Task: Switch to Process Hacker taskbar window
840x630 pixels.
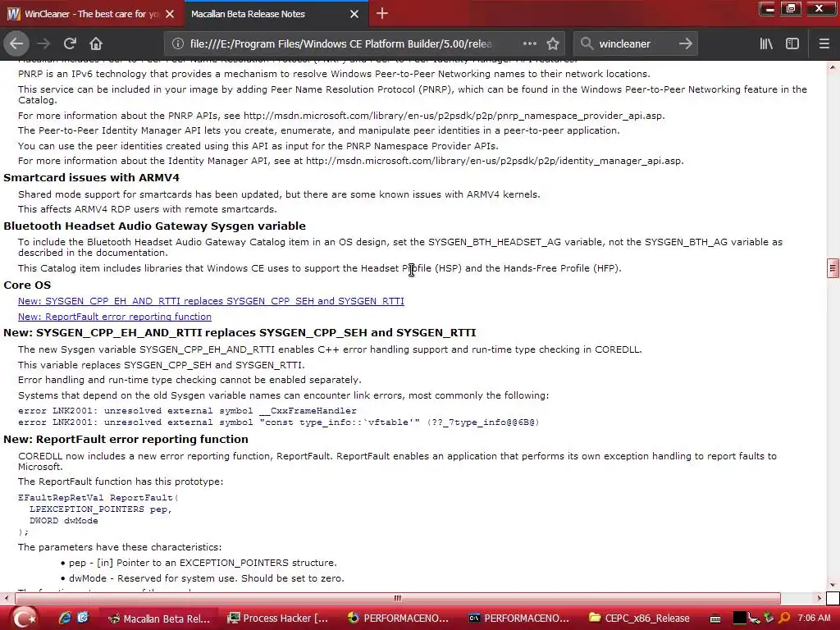Action: point(277,619)
